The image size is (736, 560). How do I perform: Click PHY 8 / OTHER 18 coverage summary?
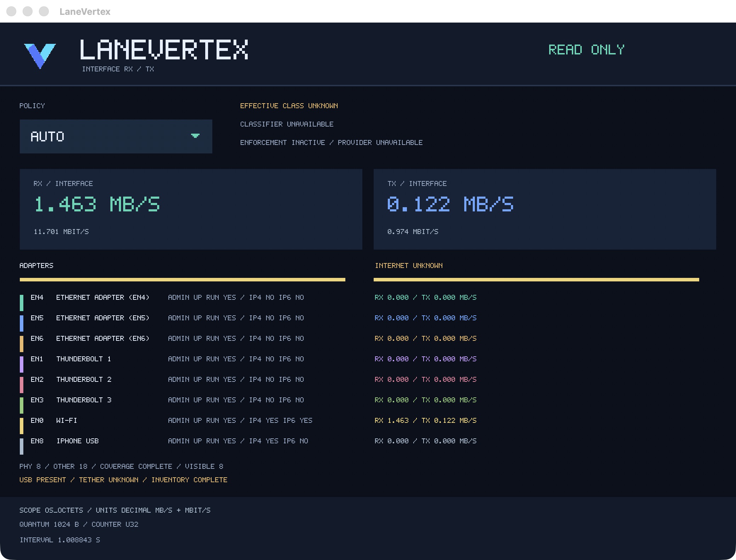(x=121, y=466)
